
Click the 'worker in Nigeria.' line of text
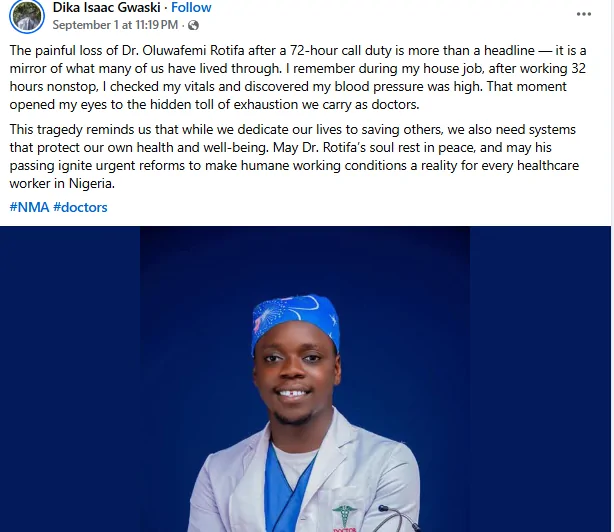point(62,183)
